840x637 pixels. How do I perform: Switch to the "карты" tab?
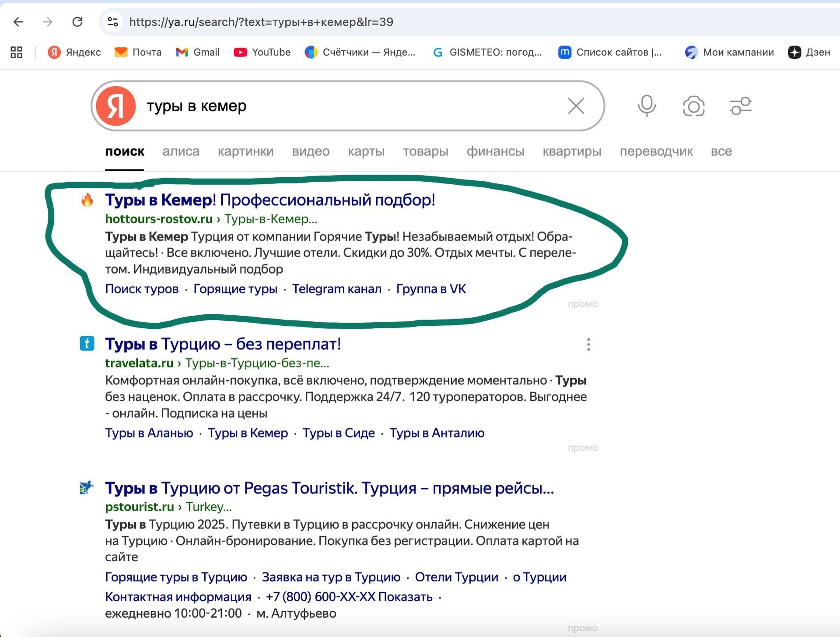point(366,151)
